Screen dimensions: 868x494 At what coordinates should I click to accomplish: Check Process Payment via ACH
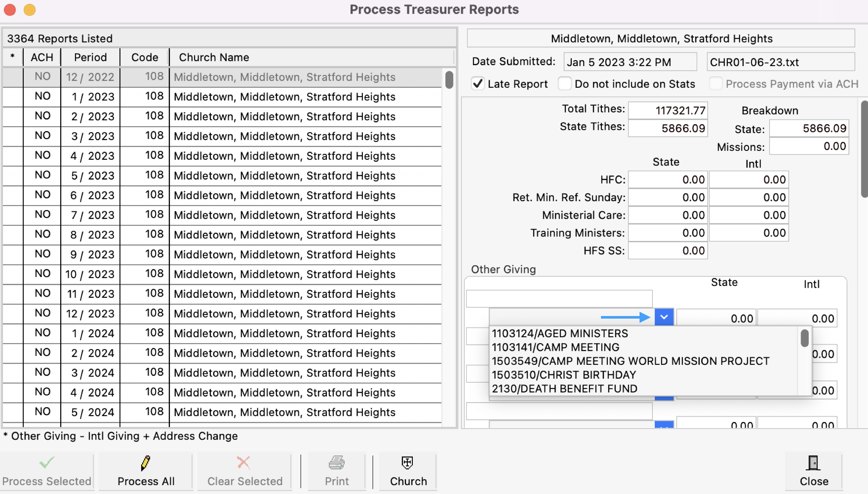pyautogui.click(x=715, y=84)
